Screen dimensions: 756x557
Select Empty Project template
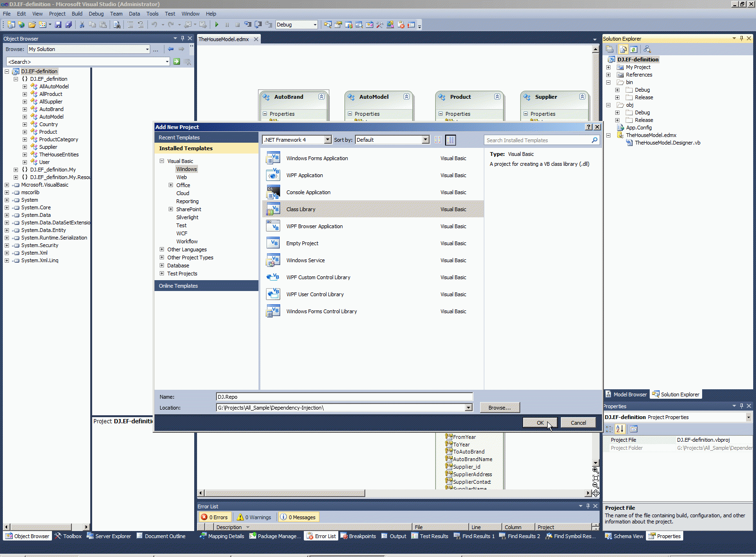coord(373,243)
